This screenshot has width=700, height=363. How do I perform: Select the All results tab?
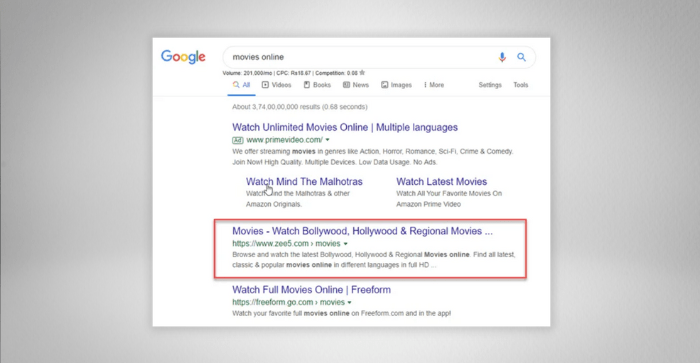click(x=242, y=85)
